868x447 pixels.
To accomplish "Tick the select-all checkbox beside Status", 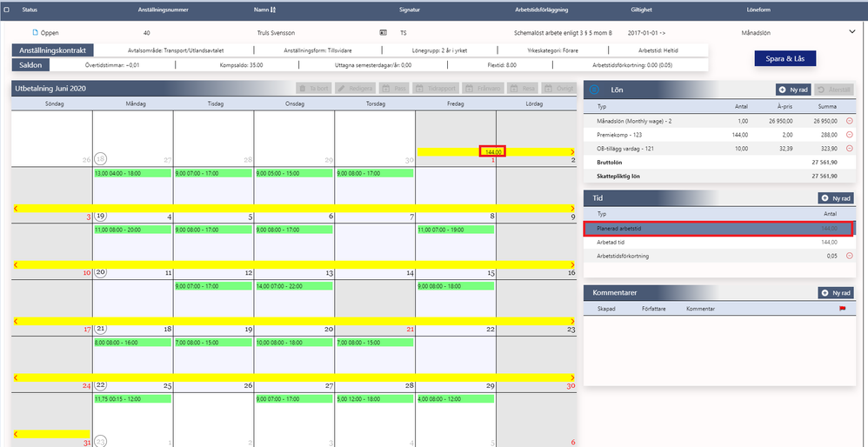I will tap(7, 10).
